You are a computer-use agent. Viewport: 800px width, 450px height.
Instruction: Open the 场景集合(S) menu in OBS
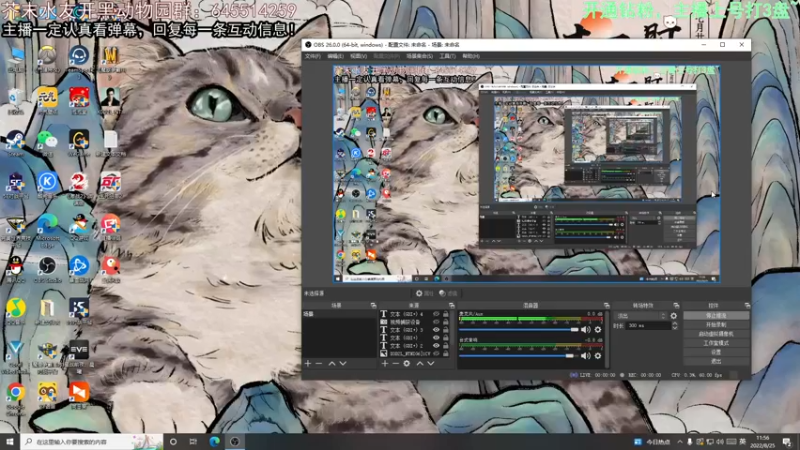tap(419, 56)
